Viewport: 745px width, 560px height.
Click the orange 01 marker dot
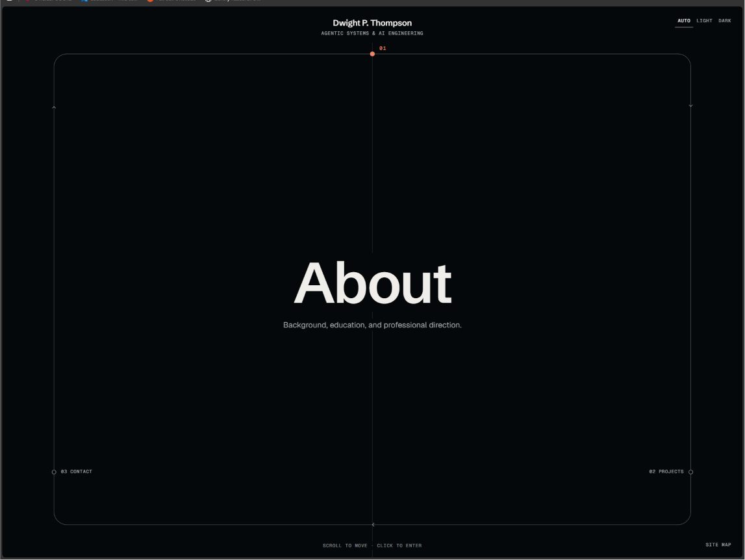(x=373, y=54)
